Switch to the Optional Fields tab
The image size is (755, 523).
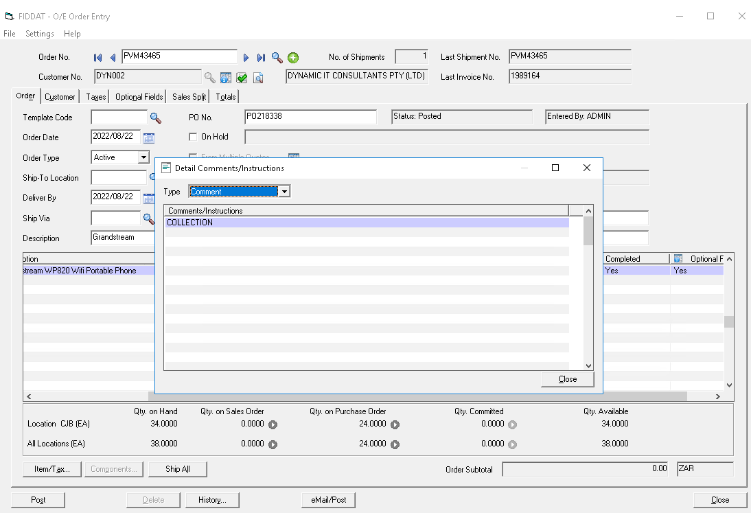coord(138,97)
